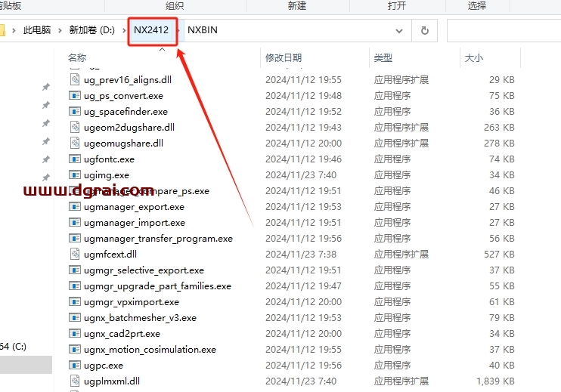Click the NXBIN breadcrumb segment

(202, 30)
